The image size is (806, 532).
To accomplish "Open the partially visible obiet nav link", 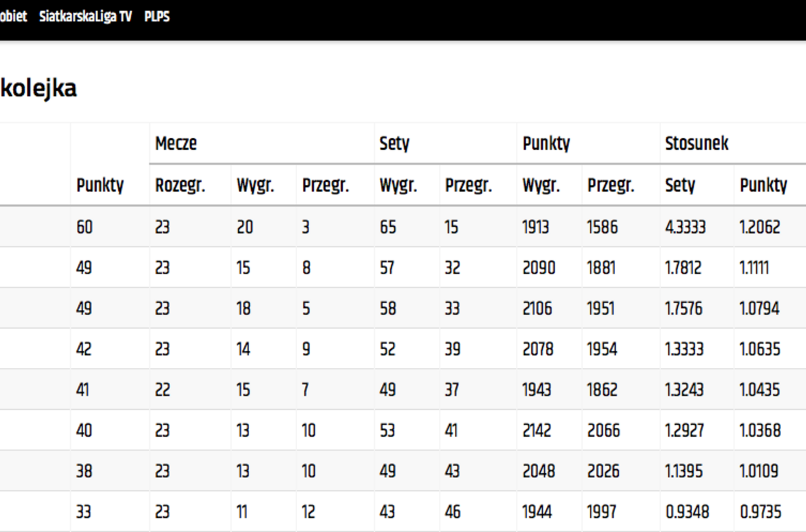I will click(14, 16).
